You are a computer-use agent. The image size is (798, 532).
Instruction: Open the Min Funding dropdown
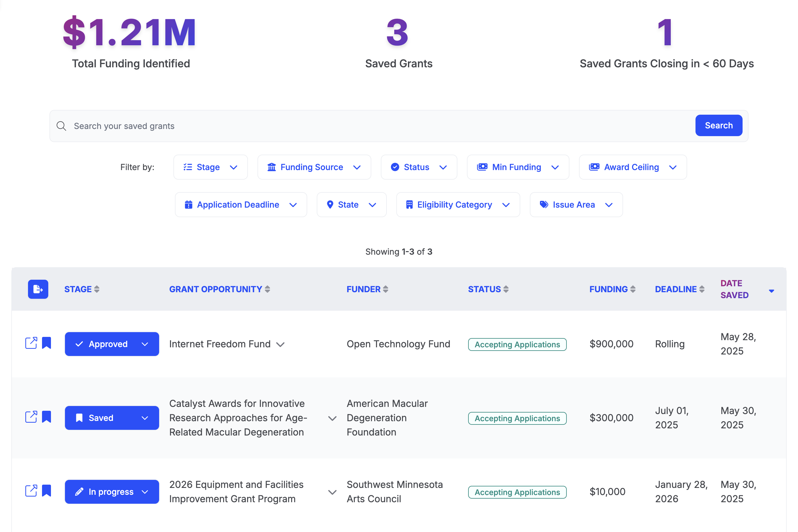[518, 167]
